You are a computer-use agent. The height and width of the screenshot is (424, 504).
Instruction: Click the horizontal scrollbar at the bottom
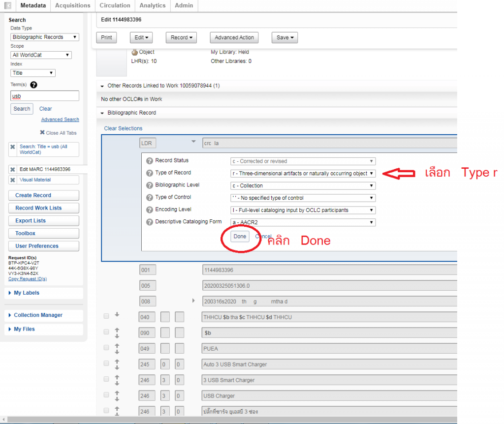point(232,420)
